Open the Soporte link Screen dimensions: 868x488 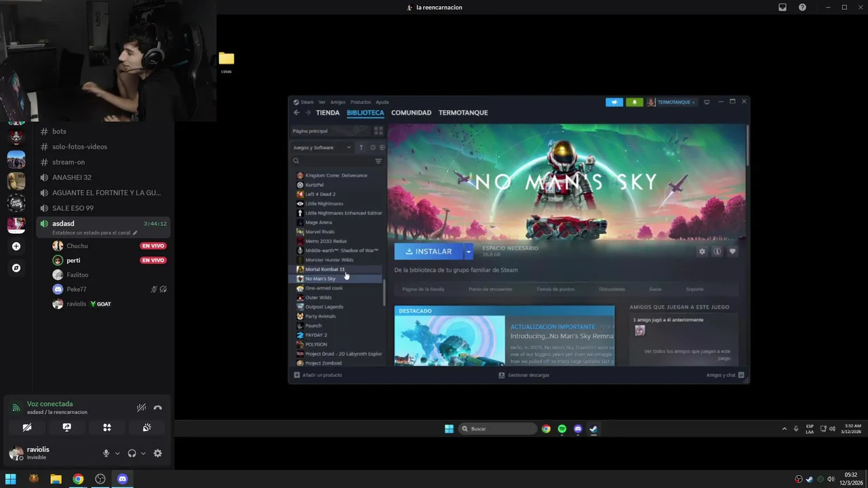pos(694,289)
